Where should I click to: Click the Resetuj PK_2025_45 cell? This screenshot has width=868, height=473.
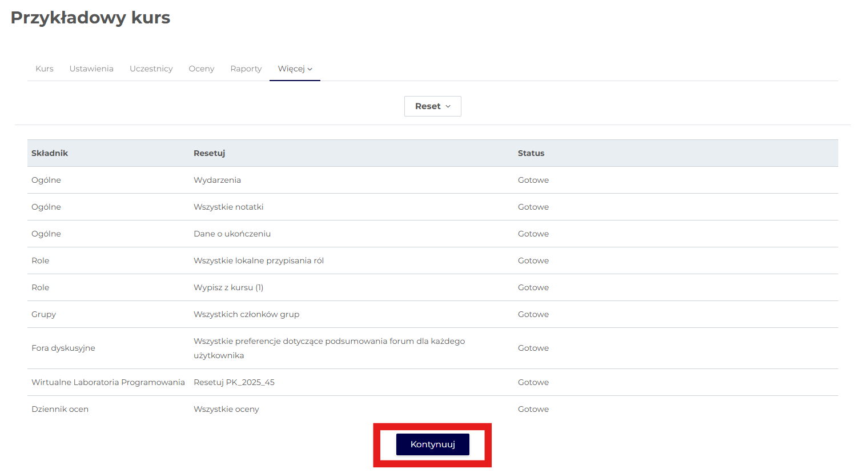point(234,382)
